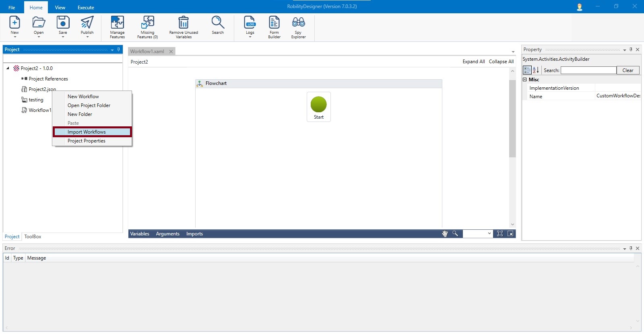Open the zoom level dropdown
Image resolution: width=644 pixels, height=334 pixels.
tap(489, 234)
